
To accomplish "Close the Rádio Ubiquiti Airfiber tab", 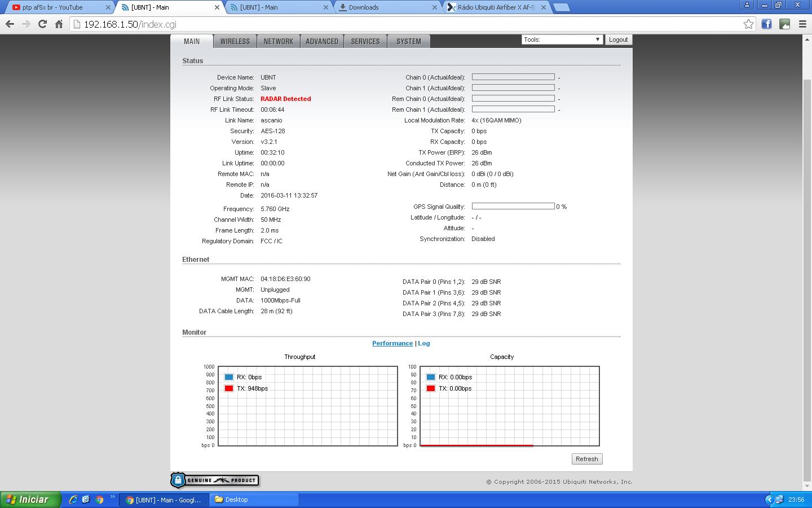I will (x=543, y=7).
